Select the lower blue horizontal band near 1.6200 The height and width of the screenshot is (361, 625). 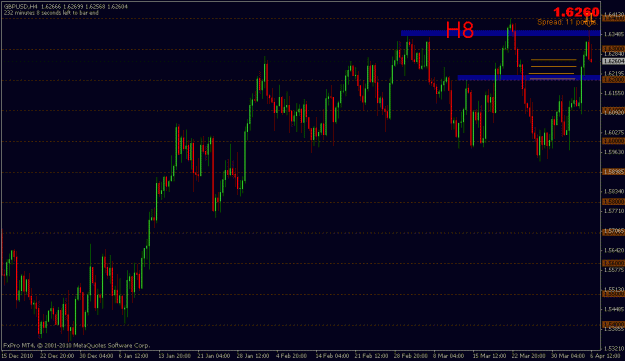tap(529, 78)
